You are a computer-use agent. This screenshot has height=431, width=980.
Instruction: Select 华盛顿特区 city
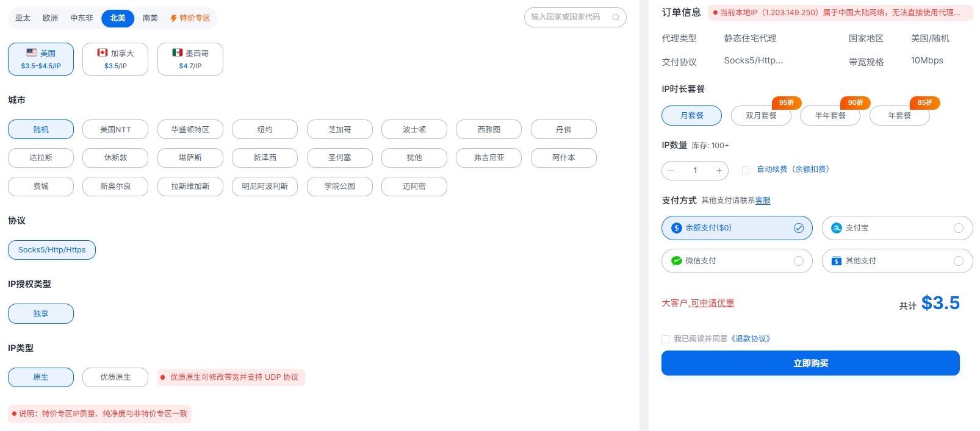tap(190, 129)
